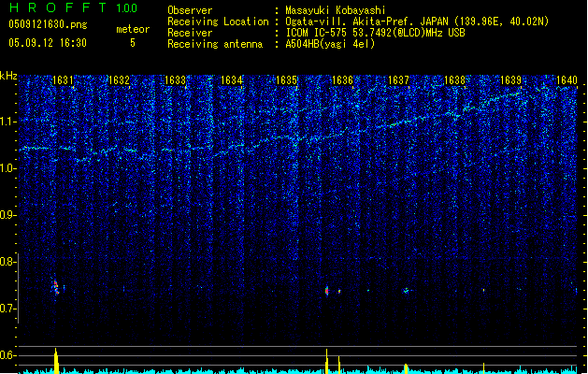
Task: Click time marker 1636
Action: pos(343,80)
